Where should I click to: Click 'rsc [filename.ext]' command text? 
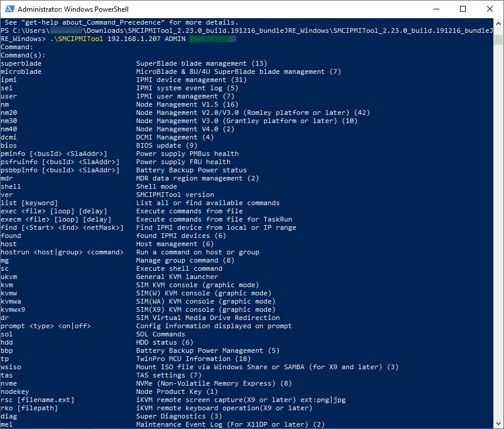tap(38, 400)
